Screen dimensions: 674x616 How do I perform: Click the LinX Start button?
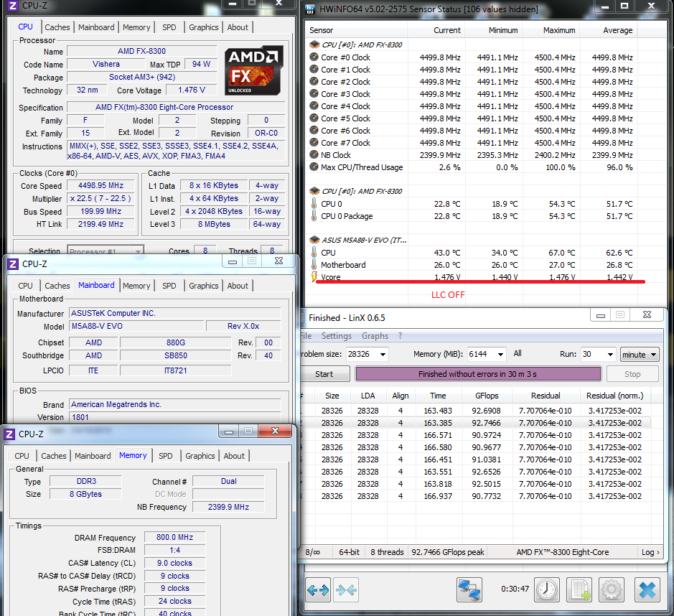coord(324,374)
